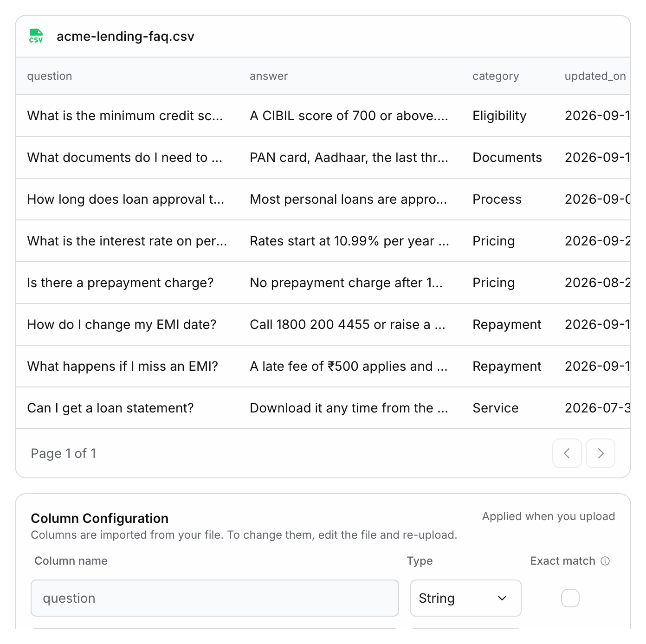Select 'What documents do I need to' cell
The height and width of the screenshot is (644, 646).
(125, 157)
